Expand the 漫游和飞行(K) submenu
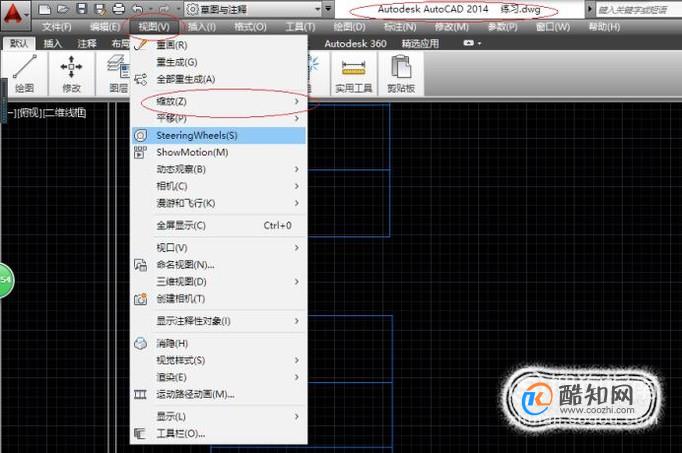The image size is (682, 453). point(219,203)
